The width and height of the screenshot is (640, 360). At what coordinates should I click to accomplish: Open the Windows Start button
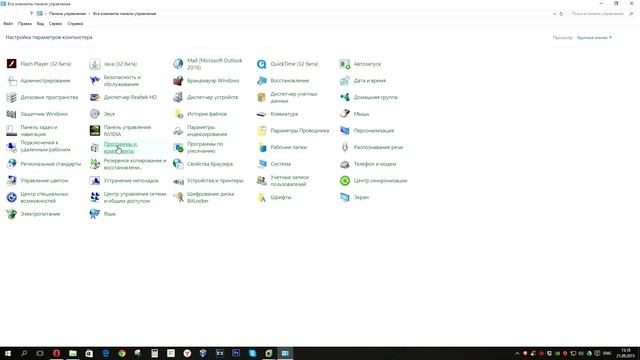(x=8, y=353)
